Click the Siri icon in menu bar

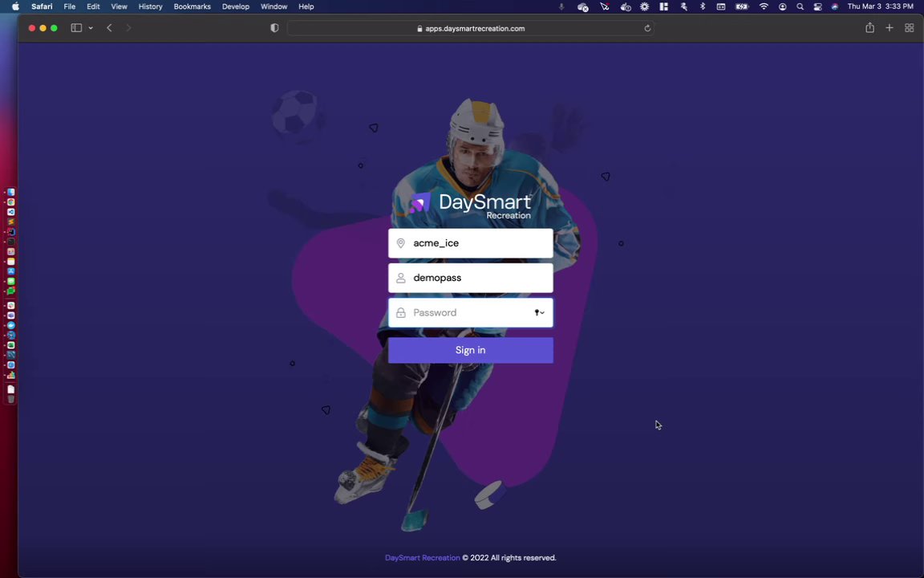[834, 6]
